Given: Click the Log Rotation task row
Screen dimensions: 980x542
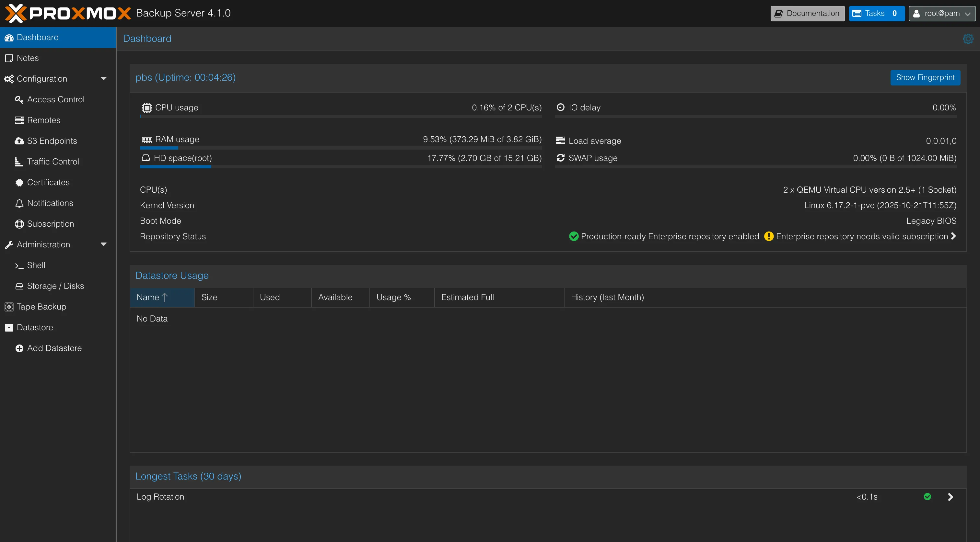Looking at the screenshot, I should pos(548,497).
